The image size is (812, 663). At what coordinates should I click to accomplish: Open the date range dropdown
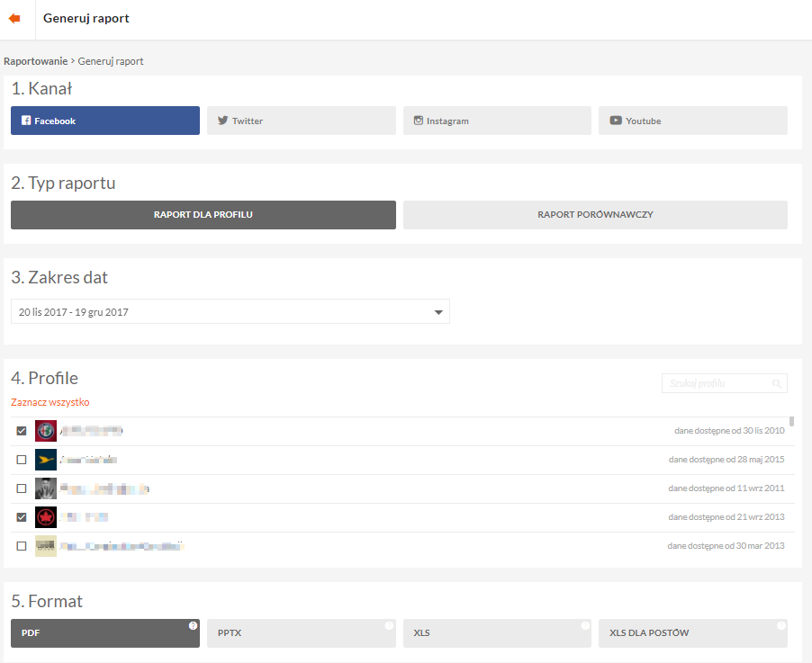click(230, 312)
